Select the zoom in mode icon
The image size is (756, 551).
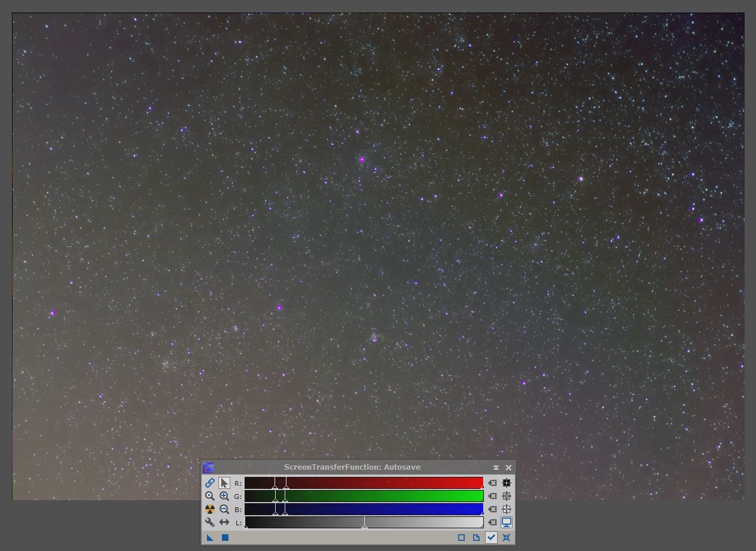pyautogui.click(x=224, y=496)
